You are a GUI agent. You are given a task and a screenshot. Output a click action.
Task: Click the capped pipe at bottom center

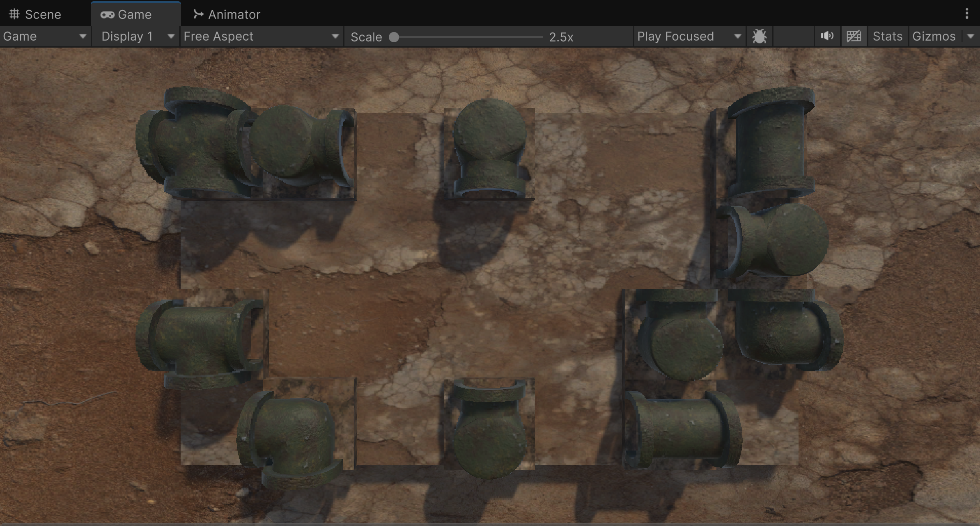(x=489, y=429)
